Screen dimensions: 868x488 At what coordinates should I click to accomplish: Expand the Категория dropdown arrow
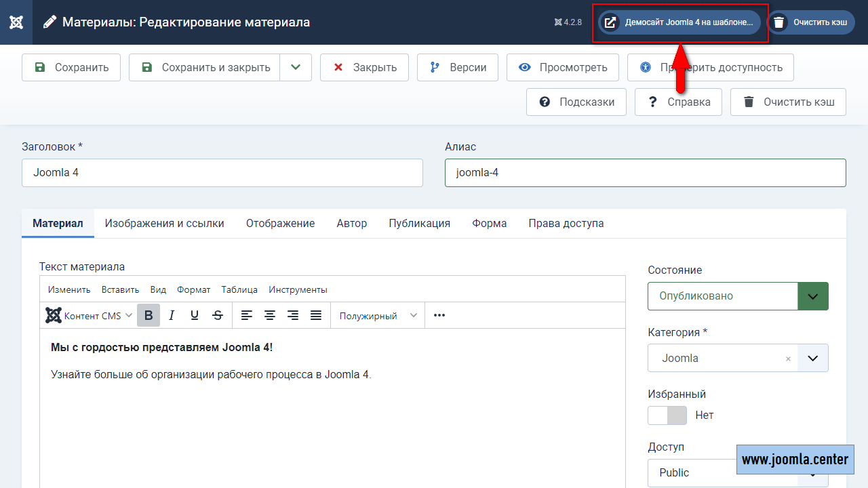tap(813, 358)
